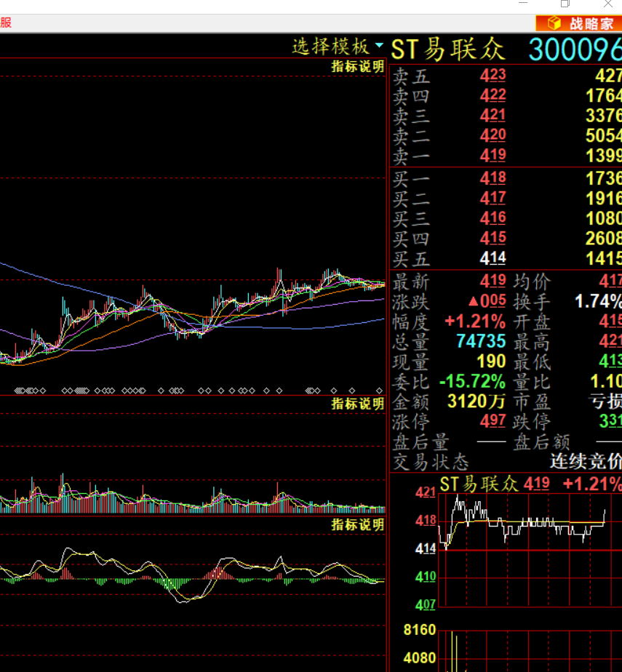622x672 pixels.
Task: Click the last diamond info marker under the K-line chart
Action: [x=379, y=391]
